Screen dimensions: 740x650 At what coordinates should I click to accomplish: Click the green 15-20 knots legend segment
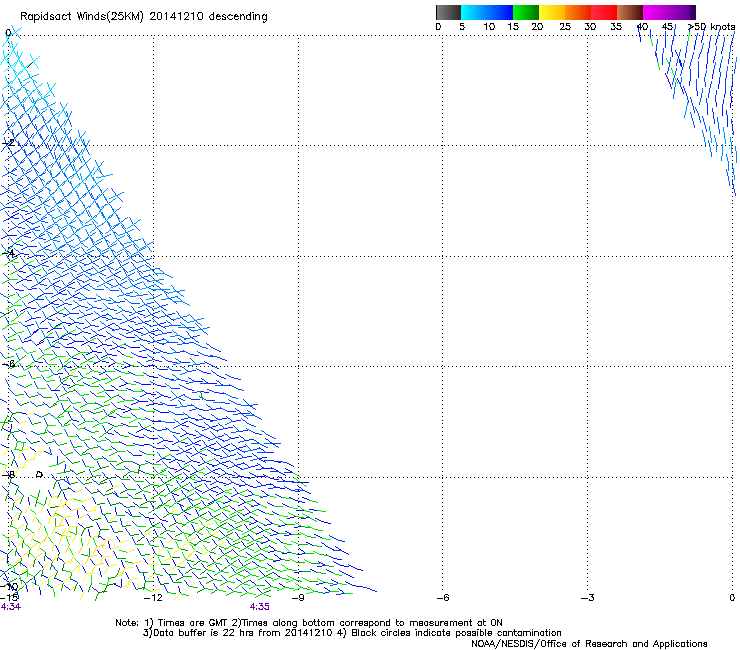(x=526, y=12)
